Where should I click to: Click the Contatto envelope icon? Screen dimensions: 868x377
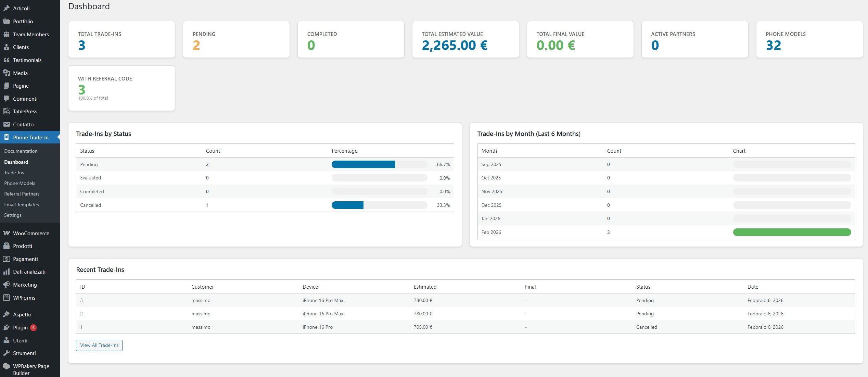(6, 124)
